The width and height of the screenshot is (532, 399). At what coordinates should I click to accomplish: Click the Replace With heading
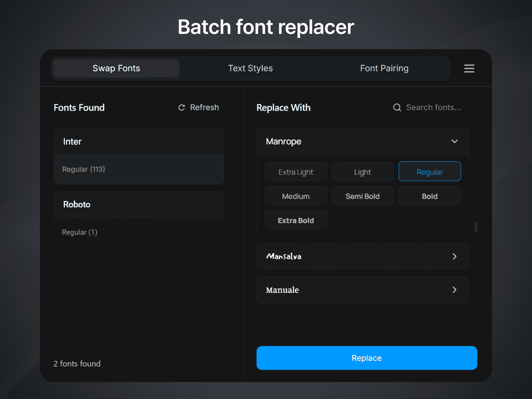tap(284, 108)
